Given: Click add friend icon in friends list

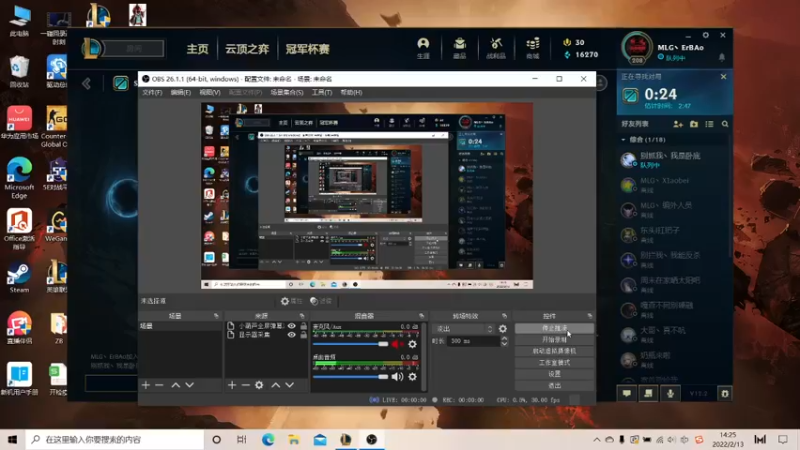Looking at the screenshot, I should pos(678,124).
